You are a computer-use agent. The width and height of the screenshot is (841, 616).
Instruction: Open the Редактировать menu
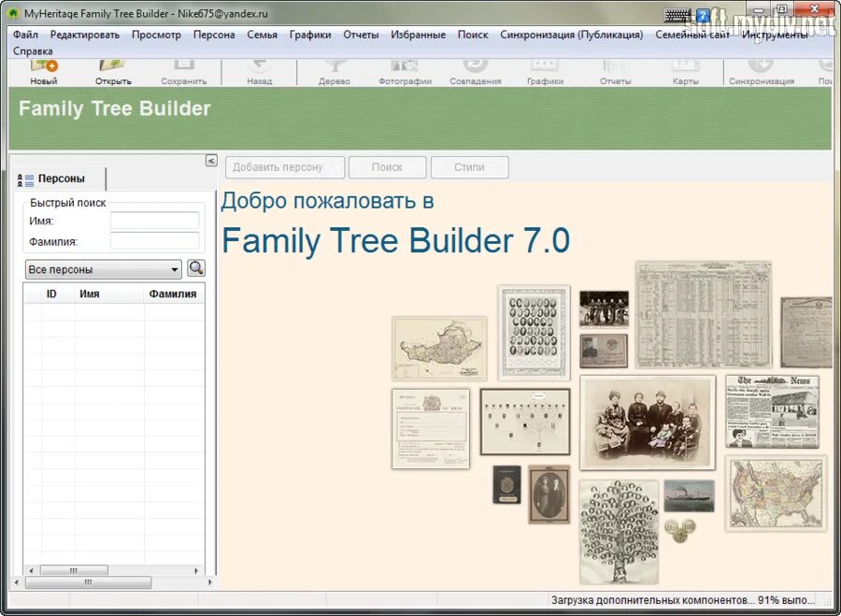click(85, 35)
